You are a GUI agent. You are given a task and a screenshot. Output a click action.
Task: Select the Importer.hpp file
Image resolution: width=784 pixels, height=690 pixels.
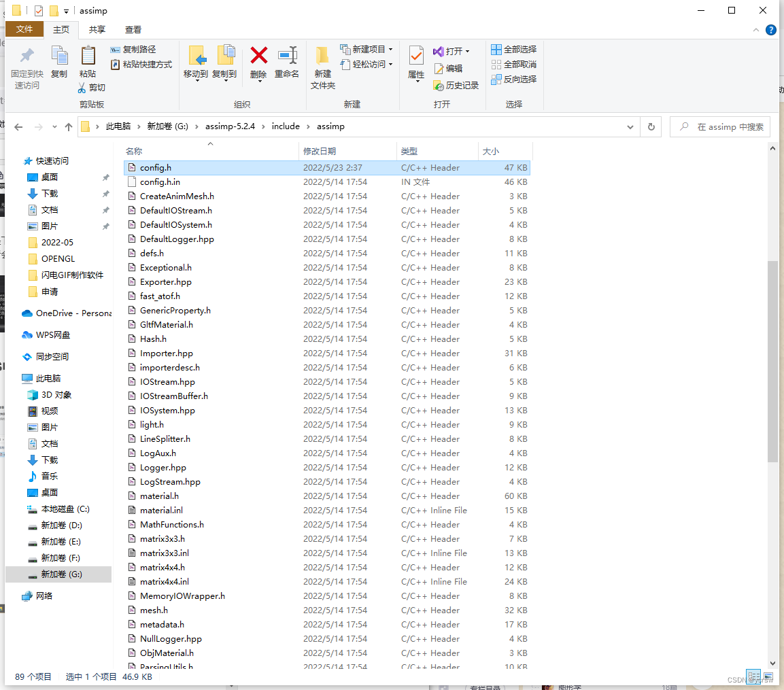326,353
